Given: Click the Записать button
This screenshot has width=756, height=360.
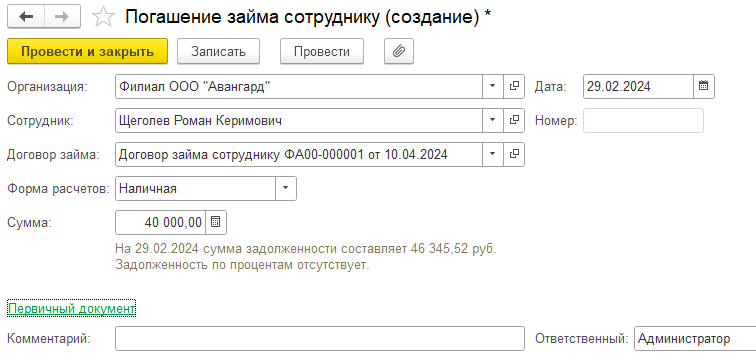Looking at the screenshot, I should (x=218, y=52).
